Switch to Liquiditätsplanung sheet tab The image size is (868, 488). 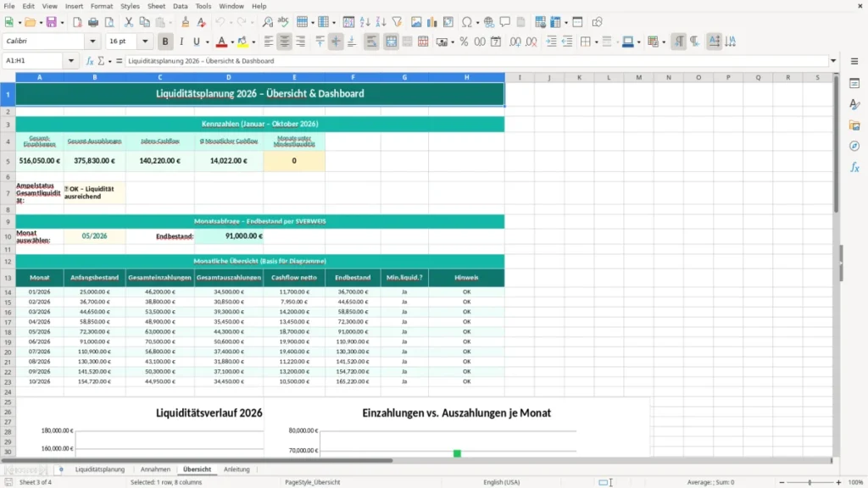pyautogui.click(x=100, y=469)
